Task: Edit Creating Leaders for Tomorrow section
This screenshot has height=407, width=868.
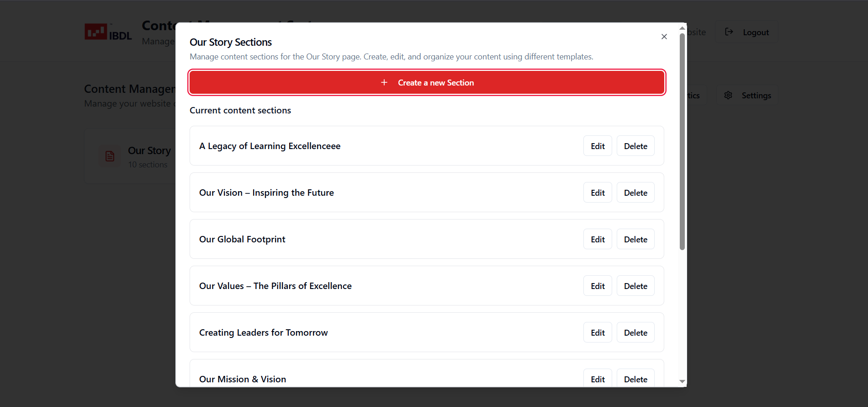Action: pyautogui.click(x=598, y=332)
